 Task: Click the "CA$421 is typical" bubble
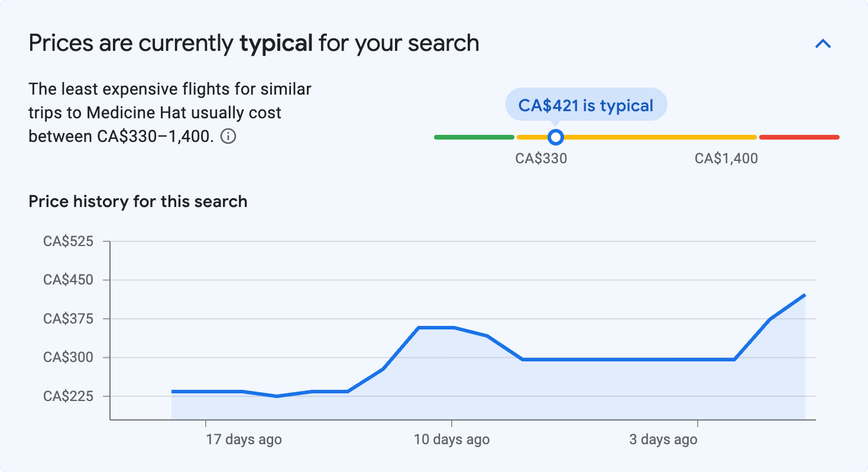(585, 105)
